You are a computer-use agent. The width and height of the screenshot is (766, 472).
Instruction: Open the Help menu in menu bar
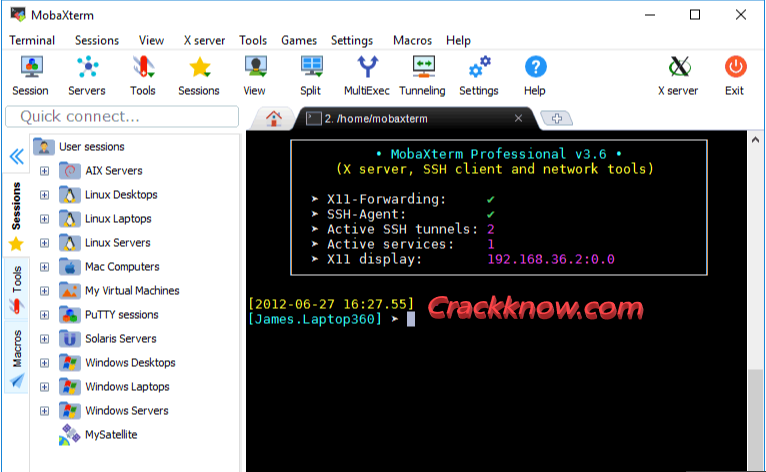[458, 40]
